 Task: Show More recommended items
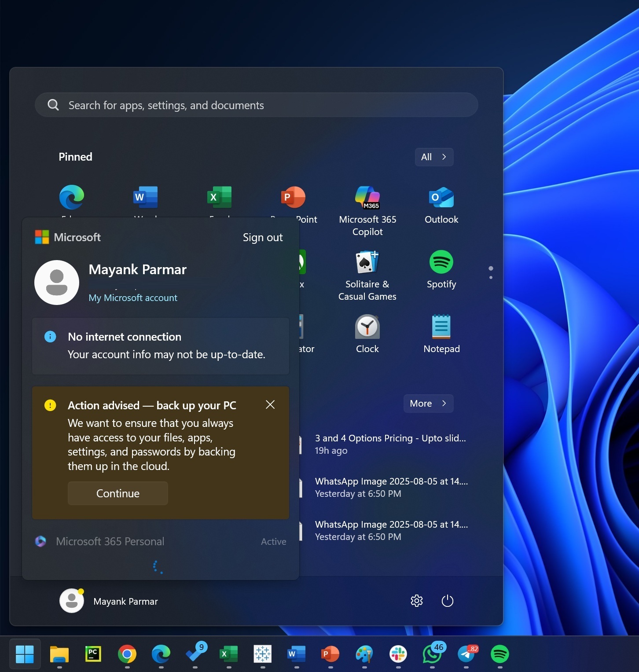427,403
